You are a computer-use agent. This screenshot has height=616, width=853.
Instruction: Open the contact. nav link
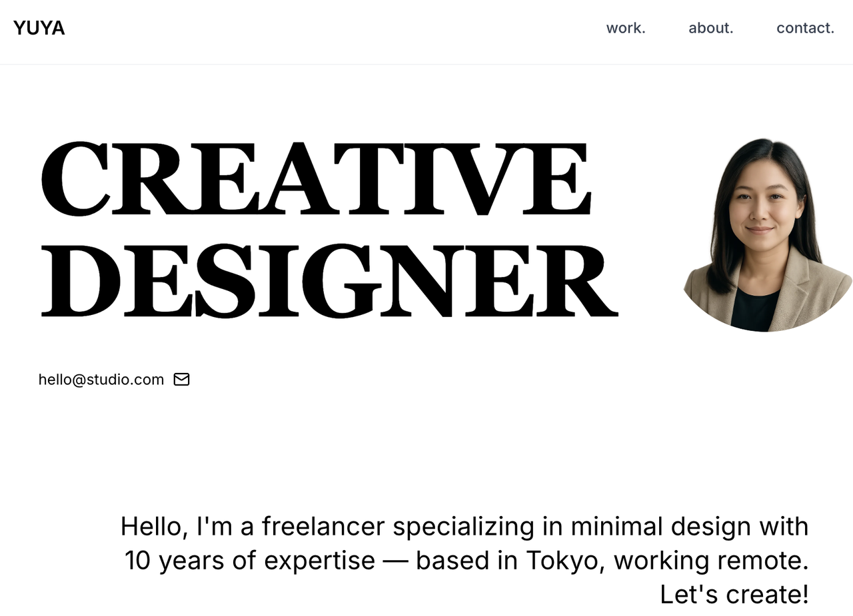[805, 28]
